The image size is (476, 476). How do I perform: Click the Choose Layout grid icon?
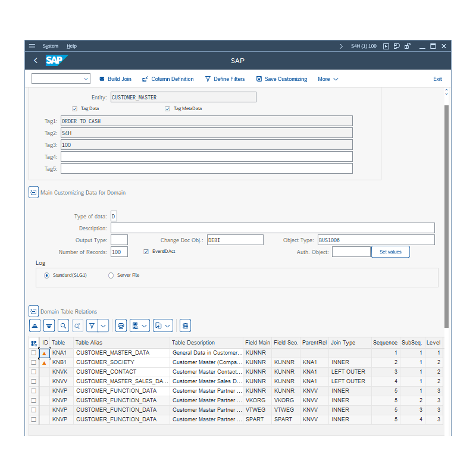(x=185, y=325)
